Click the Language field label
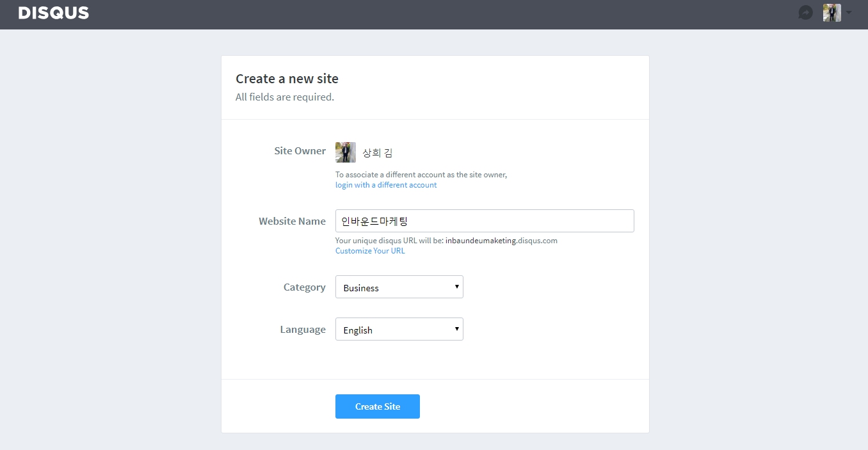The height and width of the screenshot is (450, 868). click(x=302, y=330)
